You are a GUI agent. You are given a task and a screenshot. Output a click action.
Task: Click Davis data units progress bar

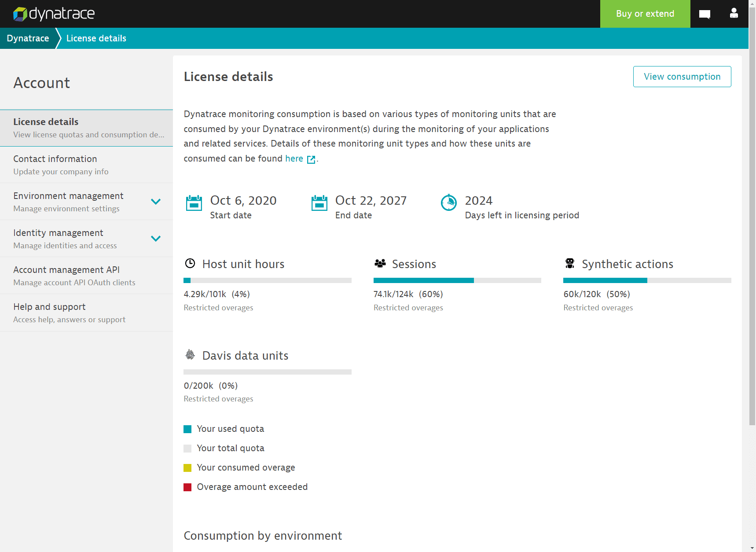click(x=268, y=372)
